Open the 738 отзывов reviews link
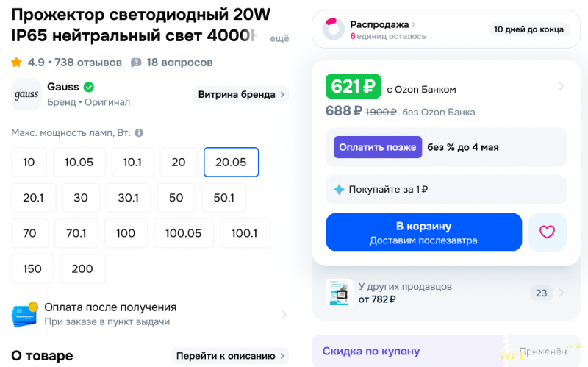This screenshot has width=588, height=367. pos(87,63)
